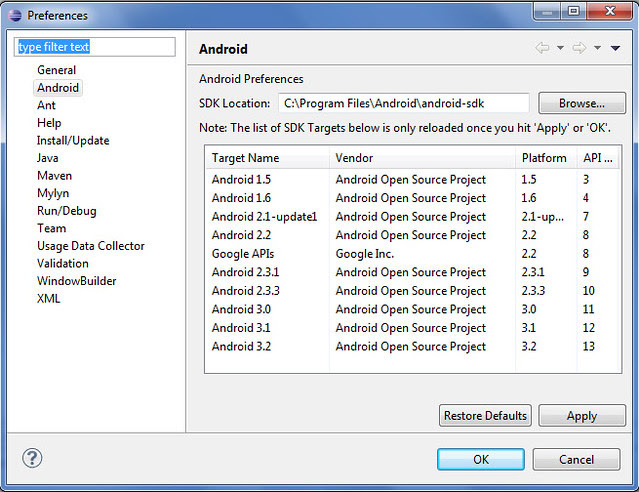This screenshot has height=492, width=639.
Task: Select Team preferences category
Action: point(51,228)
